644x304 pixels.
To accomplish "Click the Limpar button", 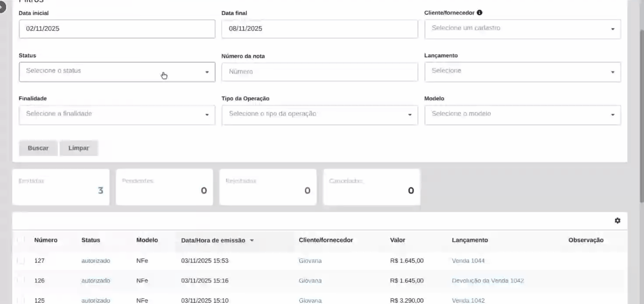I will point(79,148).
